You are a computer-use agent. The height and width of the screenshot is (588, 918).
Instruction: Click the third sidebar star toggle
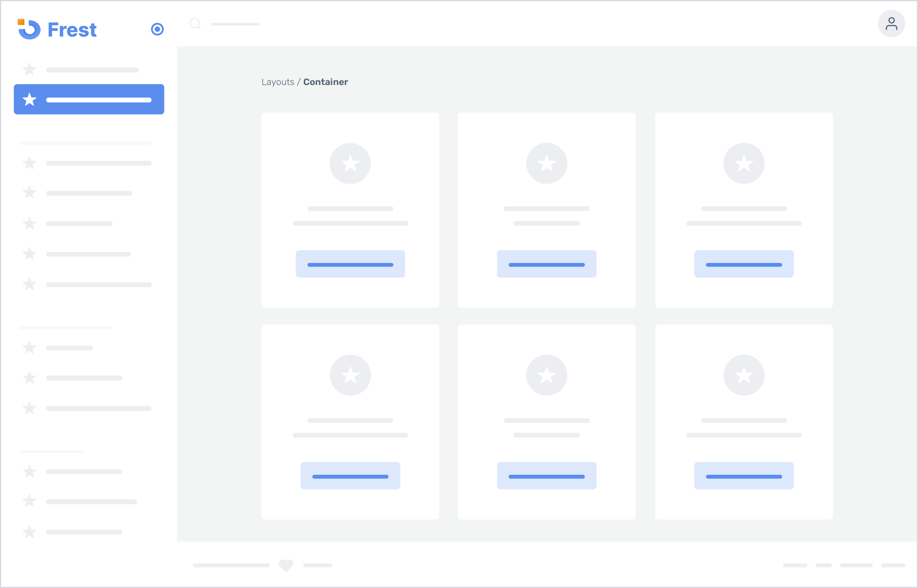point(29,162)
